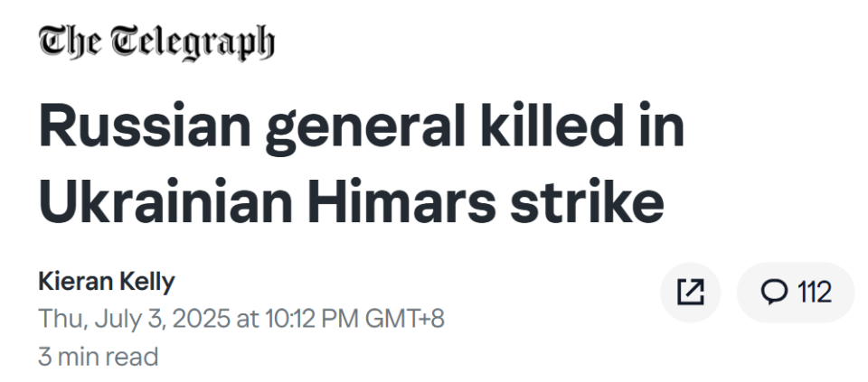The width and height of the screenshot is (868, 382).
Task: Click the headline 'Russian general killed in'
Action: [x=362, y=127]
